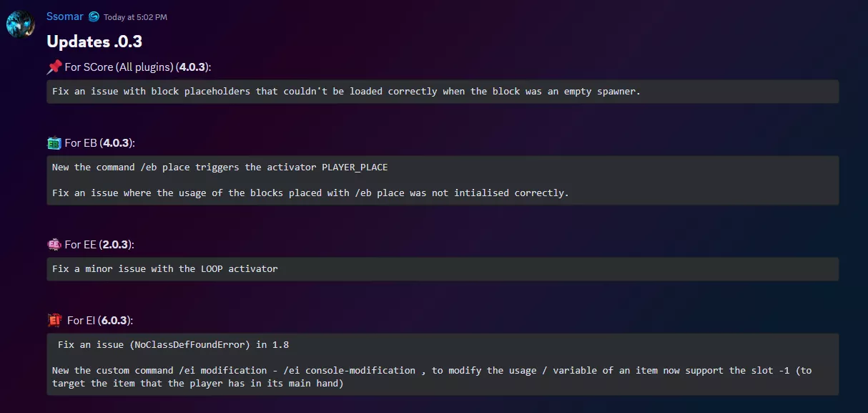868x413 pixels.
Task: Click the "For EE (2.0.3)" label
Action: 99,245
